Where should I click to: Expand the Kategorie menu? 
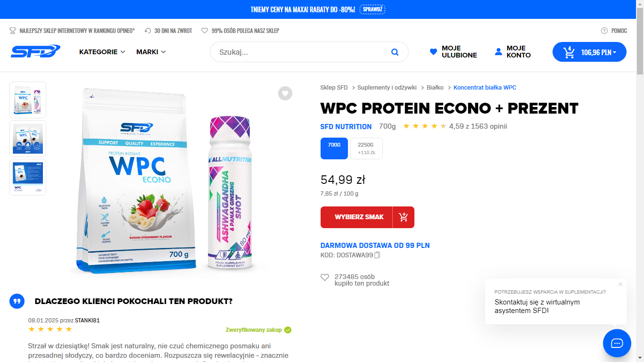point(102,52)
